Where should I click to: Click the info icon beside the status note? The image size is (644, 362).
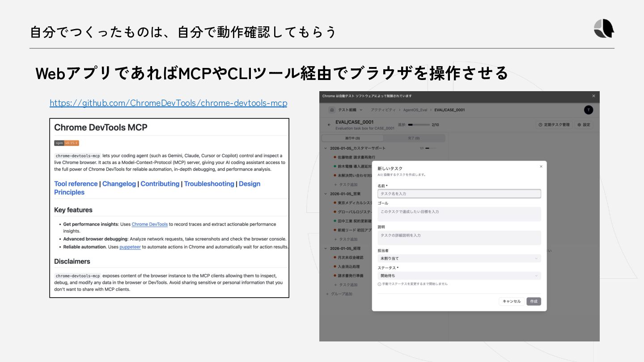point(379,284)
